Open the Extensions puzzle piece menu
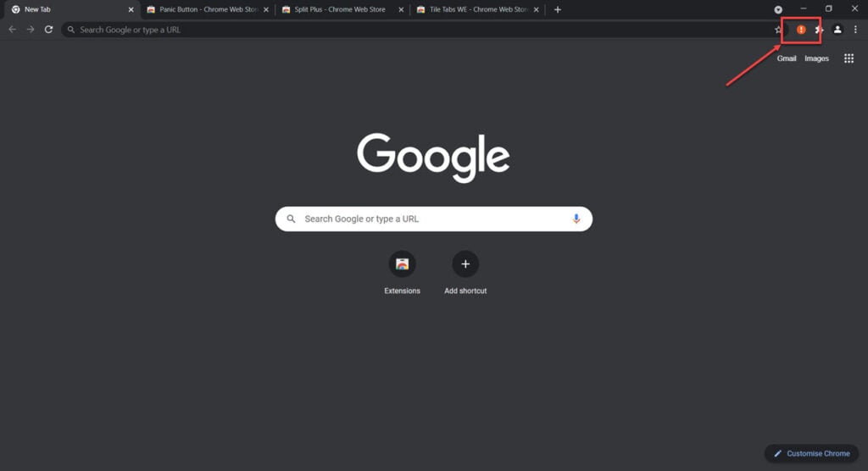 tap(819, 30)
